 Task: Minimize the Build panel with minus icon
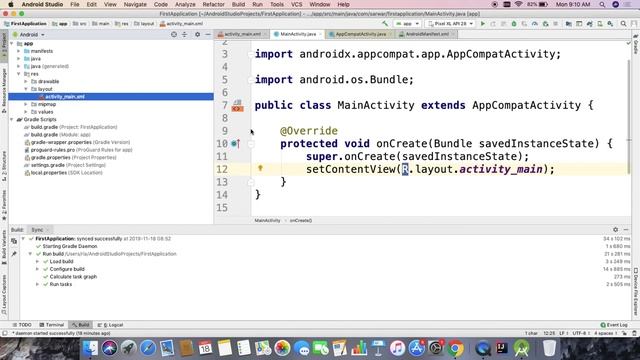[626, 230]
